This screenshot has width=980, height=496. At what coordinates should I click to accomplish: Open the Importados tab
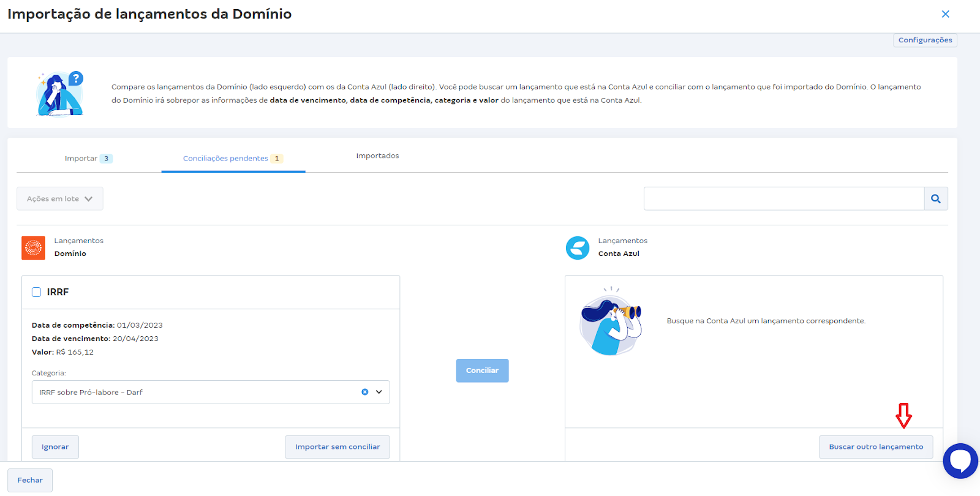tap(377, 156)
